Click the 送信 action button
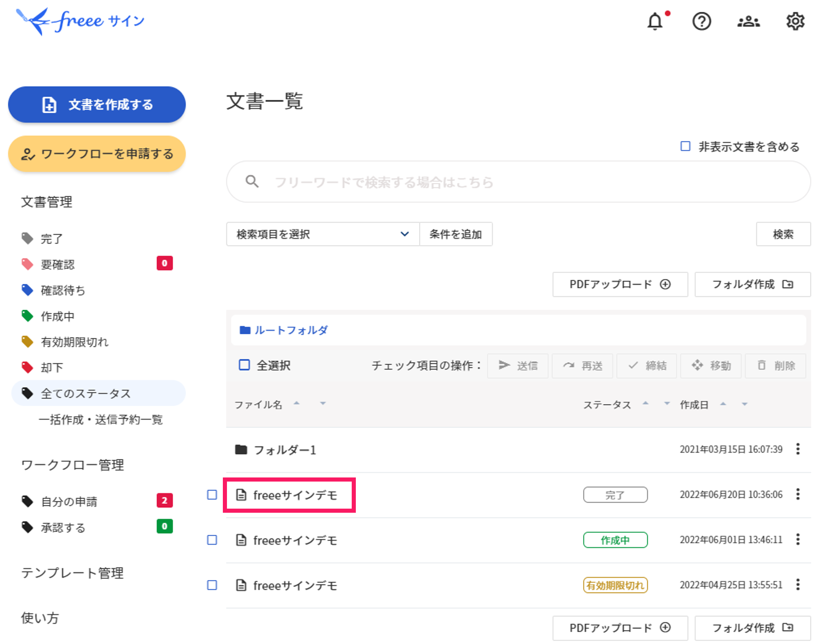Image resolution: width=820 pixels, height=644 pixels. coord(518,365)
